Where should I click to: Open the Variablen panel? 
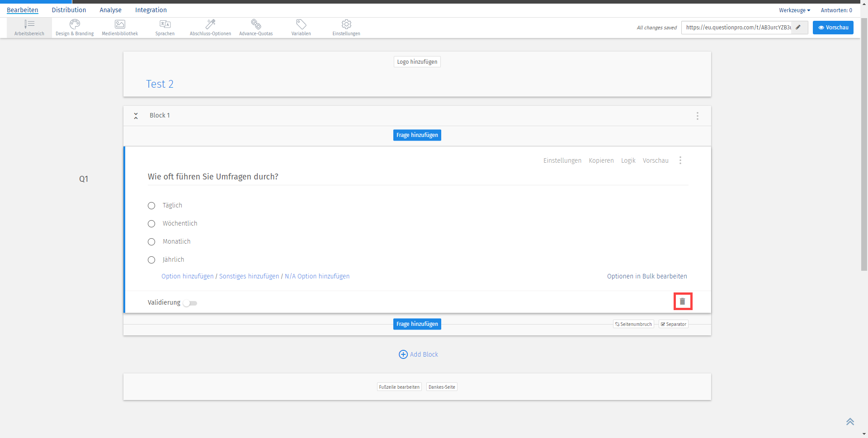point(301,27)
